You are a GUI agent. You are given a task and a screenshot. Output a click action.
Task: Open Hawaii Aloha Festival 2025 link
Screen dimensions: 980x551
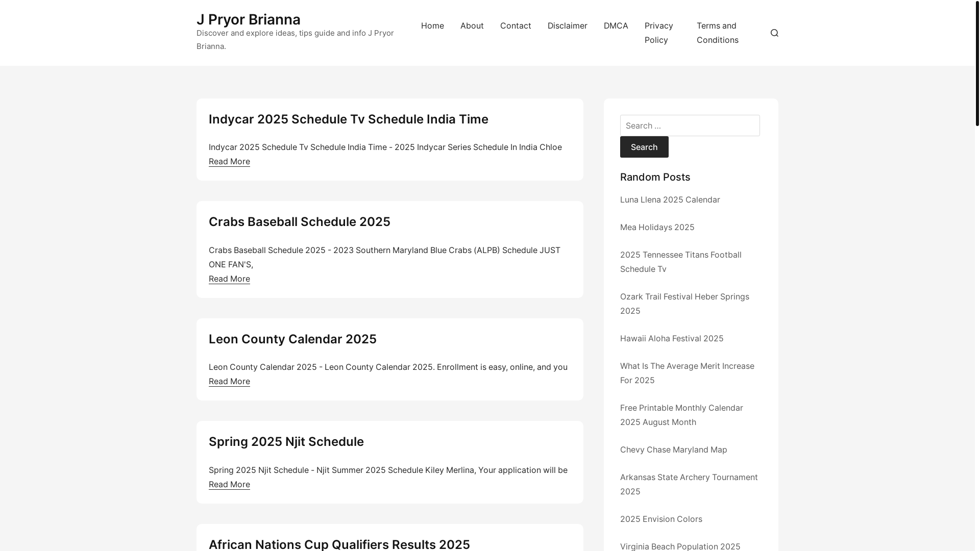pyautogui.click(x=671, y=338)
